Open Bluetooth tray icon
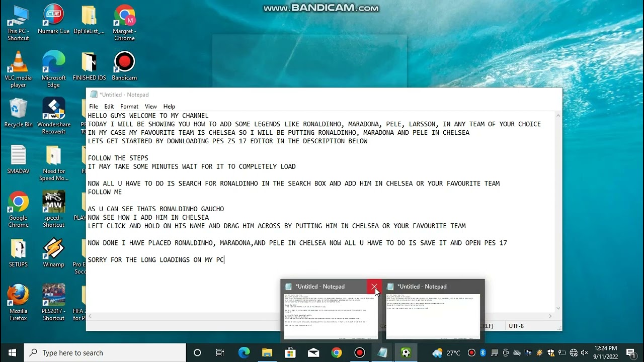 point(483,353)
